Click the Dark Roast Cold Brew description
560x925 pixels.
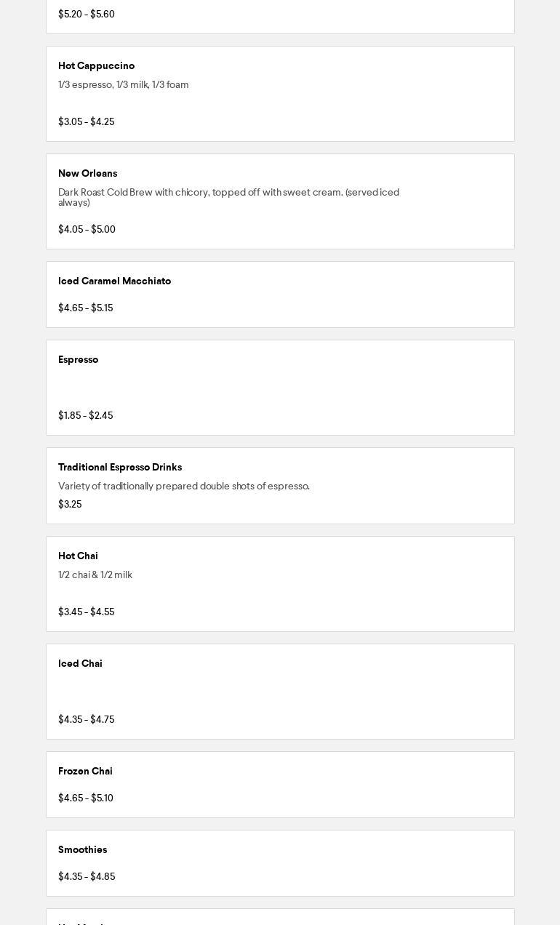pos(228,197)
